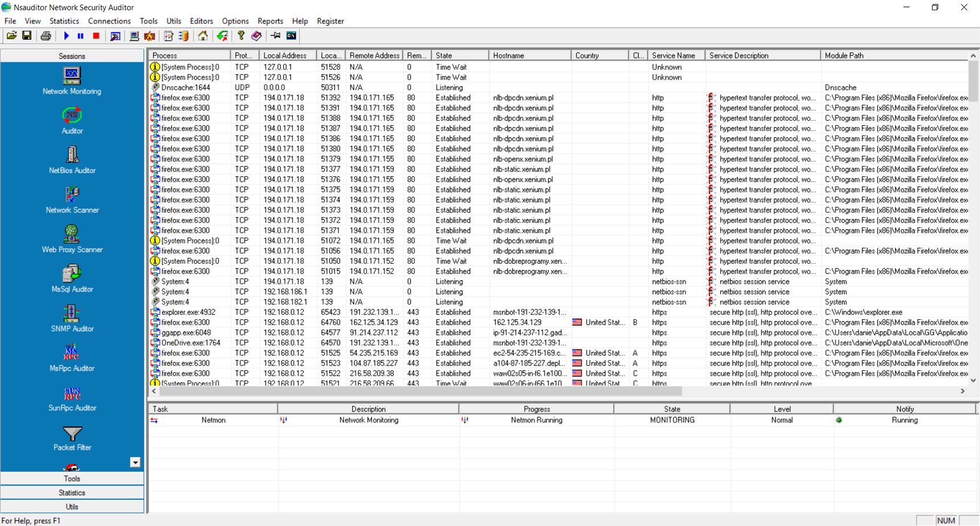The width and height of the screenshot is (980, 526).
Task: Pause monitoring with the blue pause button
Action: (81, 36)
